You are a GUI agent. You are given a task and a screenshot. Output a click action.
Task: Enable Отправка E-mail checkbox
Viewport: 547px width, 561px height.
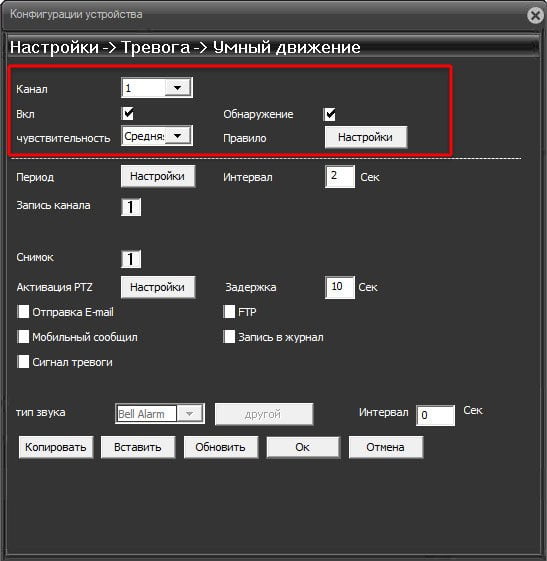[23, 312]
